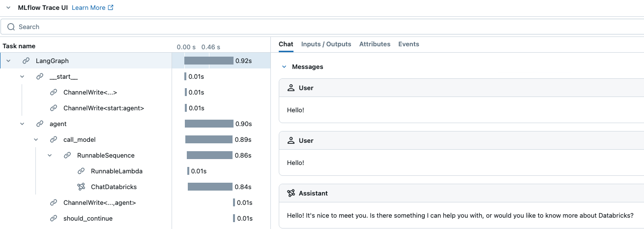Click the chain icon beside LangGraph
The height and width of the screenshot is (229, 644).
coord(26,61)
